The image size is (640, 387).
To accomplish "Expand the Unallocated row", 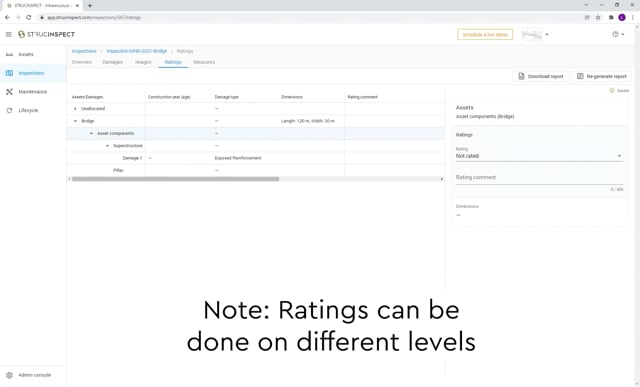I will (75, 109).
